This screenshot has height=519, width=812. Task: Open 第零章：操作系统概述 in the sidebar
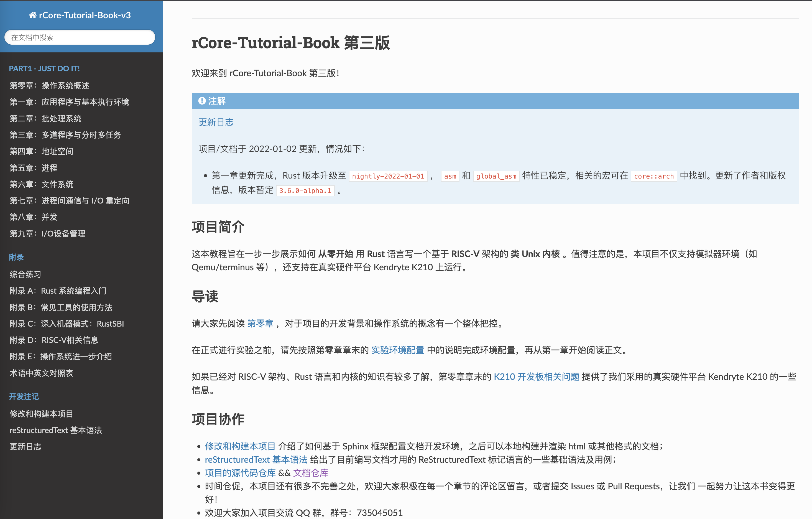coord(49,85)
